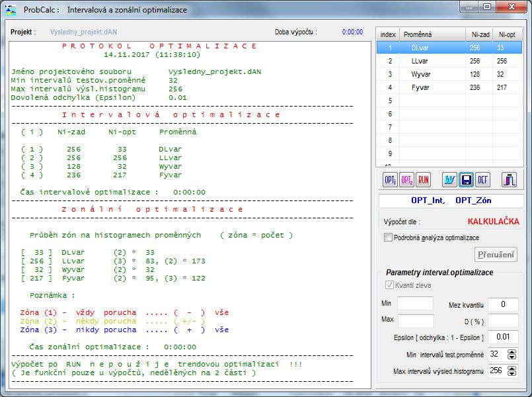Click the Zóna (2) někdy porucha line

point(112,322)
